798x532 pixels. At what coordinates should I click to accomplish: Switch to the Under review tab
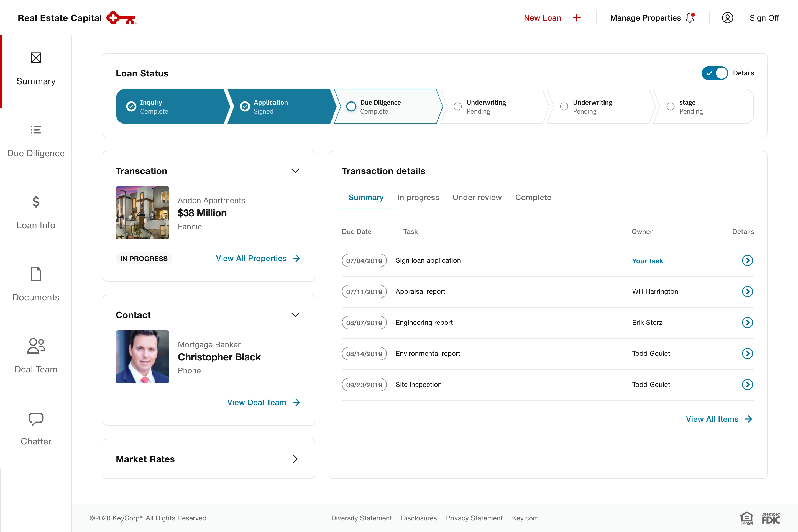tap(477, 198)
